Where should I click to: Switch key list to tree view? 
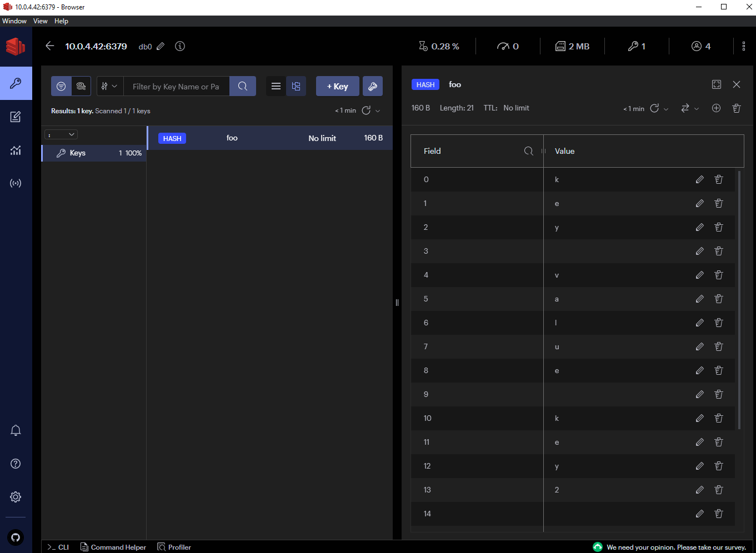(x=296, y=86)
